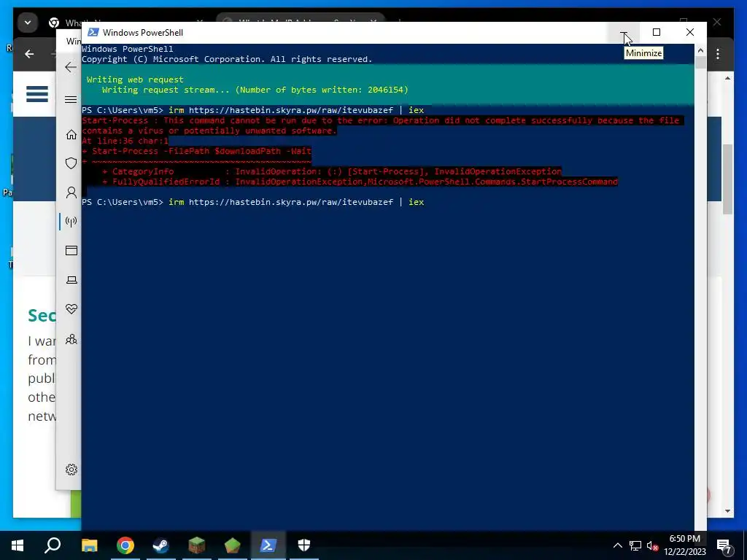747x560 pixels.
Task: Click 'CategoryInfo' error line
Action: coord(332,171)
